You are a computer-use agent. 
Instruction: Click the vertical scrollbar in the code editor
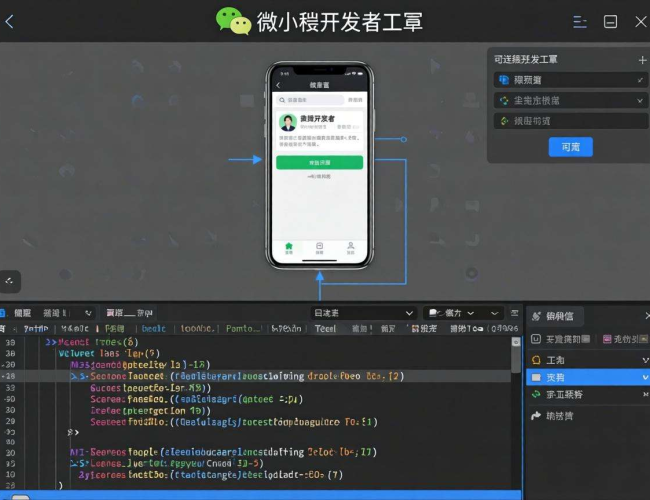click(516, 360)
